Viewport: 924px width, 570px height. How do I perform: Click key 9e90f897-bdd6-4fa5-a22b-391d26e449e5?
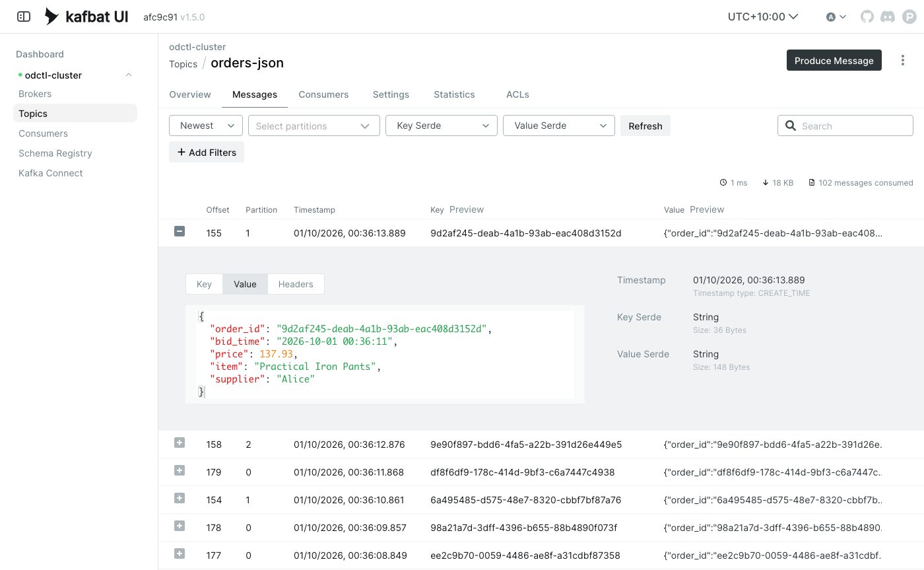[x=526, y=445]
